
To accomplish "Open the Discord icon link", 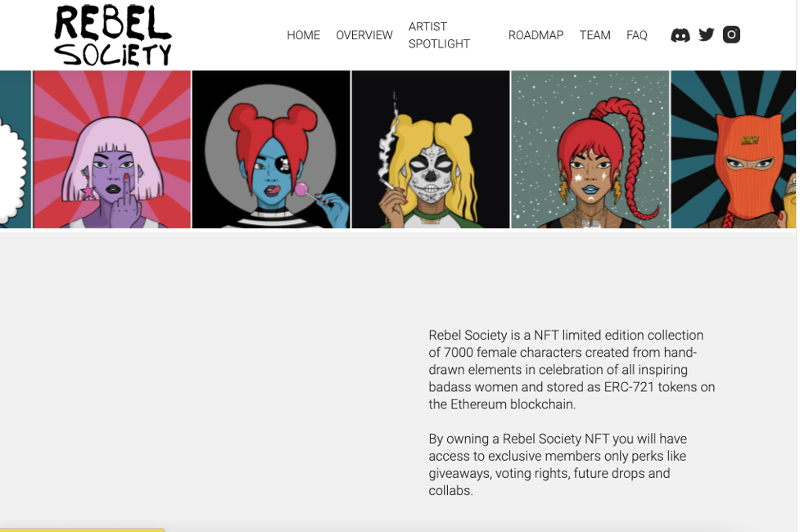I will (x=680, y=35).
